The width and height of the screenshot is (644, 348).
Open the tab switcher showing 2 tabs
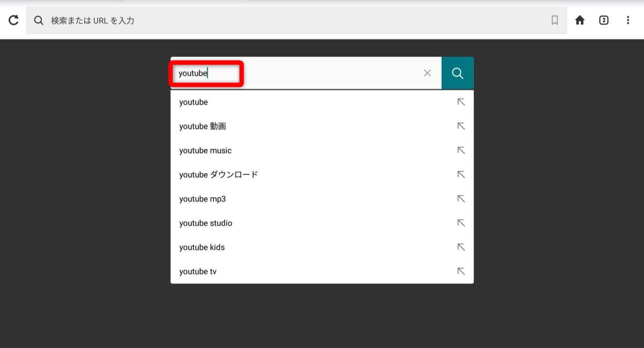604,20
